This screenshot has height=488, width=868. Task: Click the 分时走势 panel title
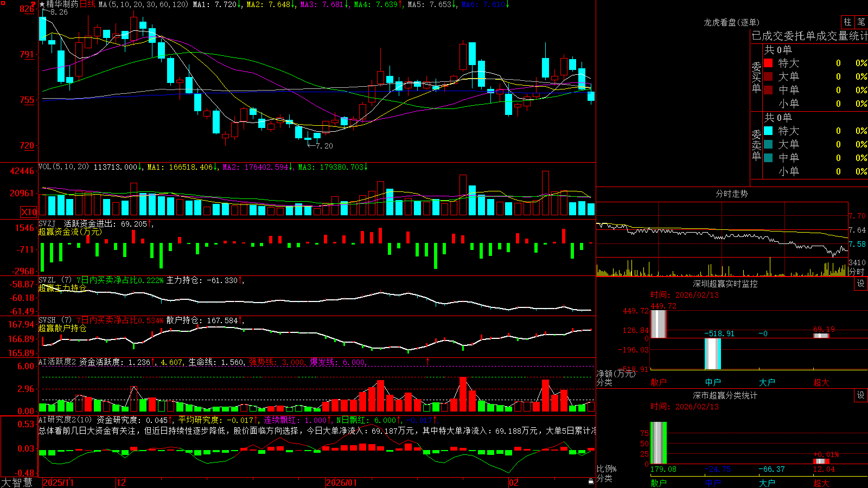[731, 194]
